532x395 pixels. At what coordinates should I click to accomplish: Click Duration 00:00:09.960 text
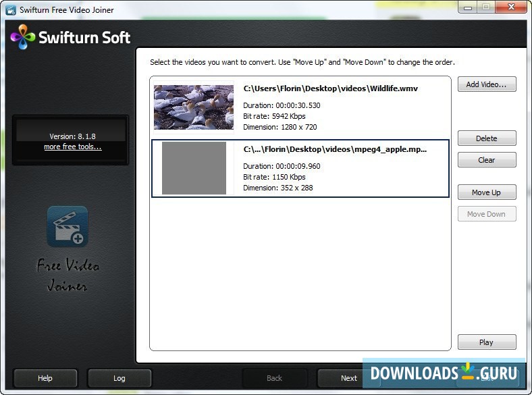(282, 166)
